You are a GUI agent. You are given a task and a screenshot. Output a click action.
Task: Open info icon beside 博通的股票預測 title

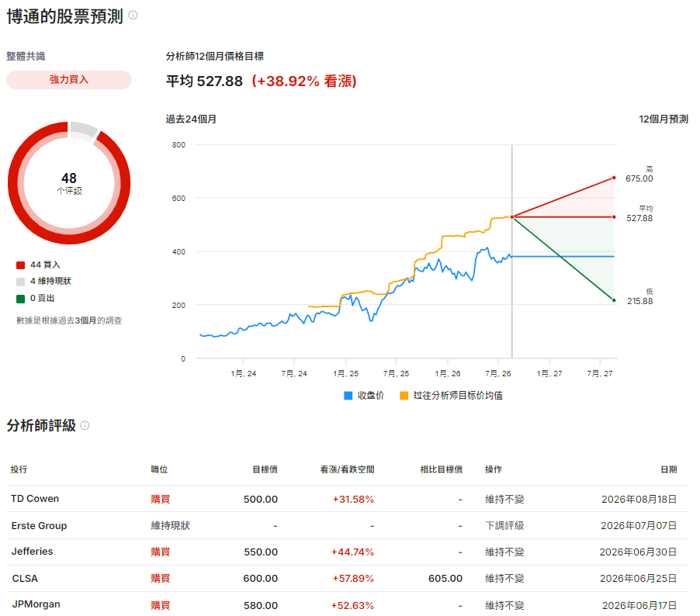(133, 16)
